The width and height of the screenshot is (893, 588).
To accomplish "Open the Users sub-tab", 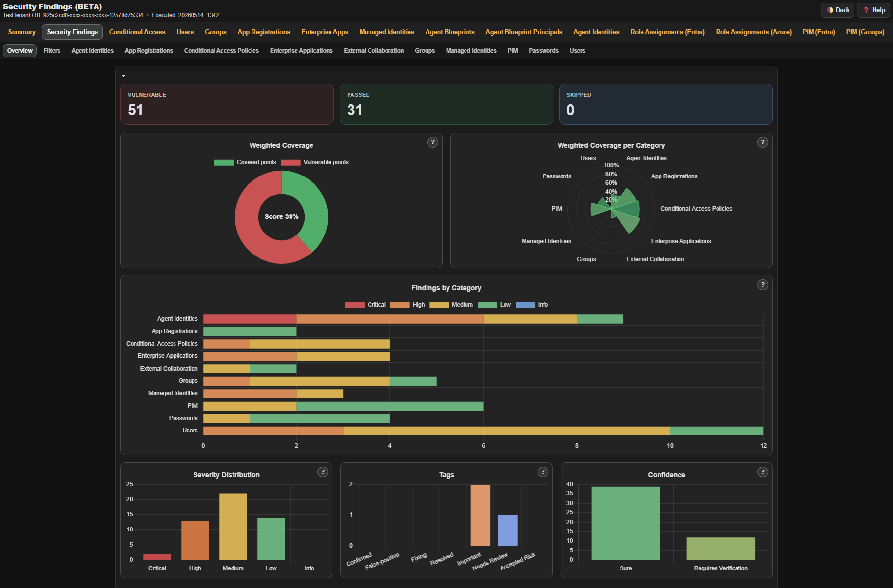I will [578, 51].
